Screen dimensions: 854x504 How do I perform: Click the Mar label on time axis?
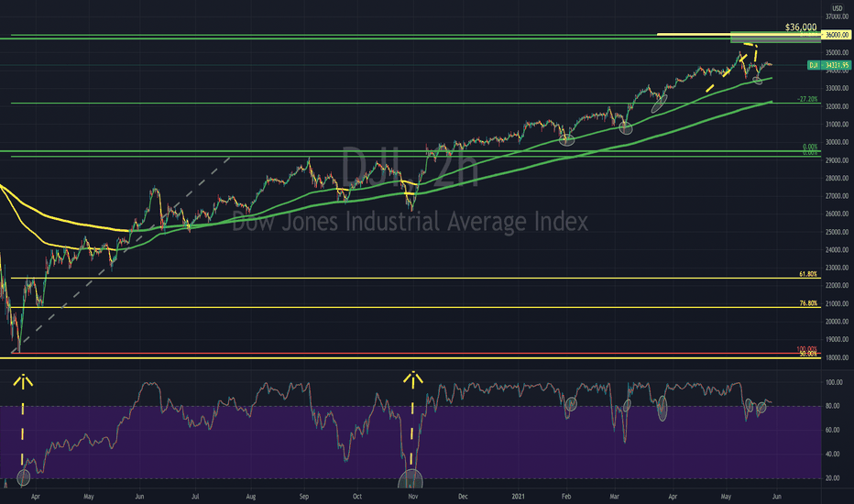pyautogui.click(x=615, y=497)
